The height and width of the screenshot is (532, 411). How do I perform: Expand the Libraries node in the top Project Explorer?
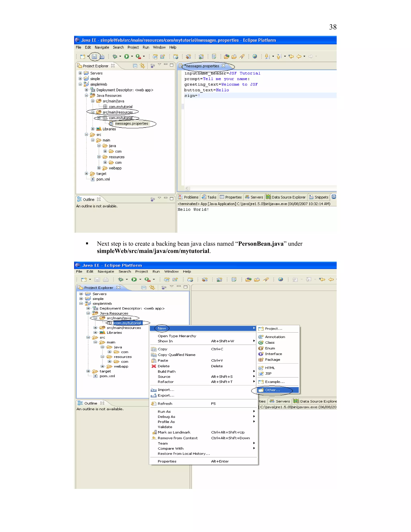[x=93, y=129]
